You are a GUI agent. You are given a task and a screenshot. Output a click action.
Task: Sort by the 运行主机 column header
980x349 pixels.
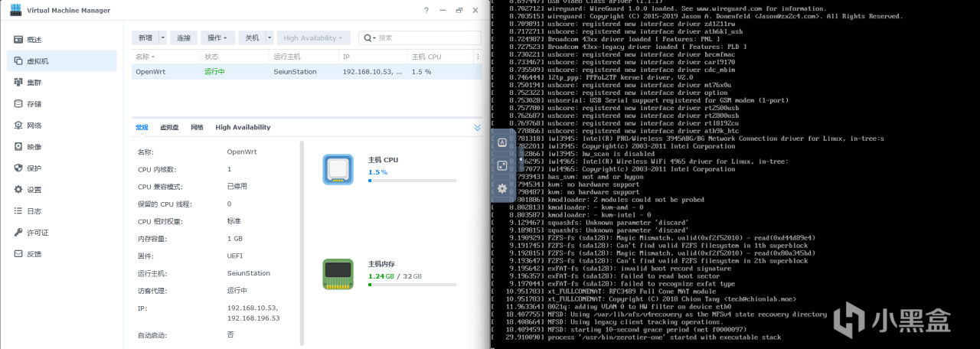click(x=303, y=57)
